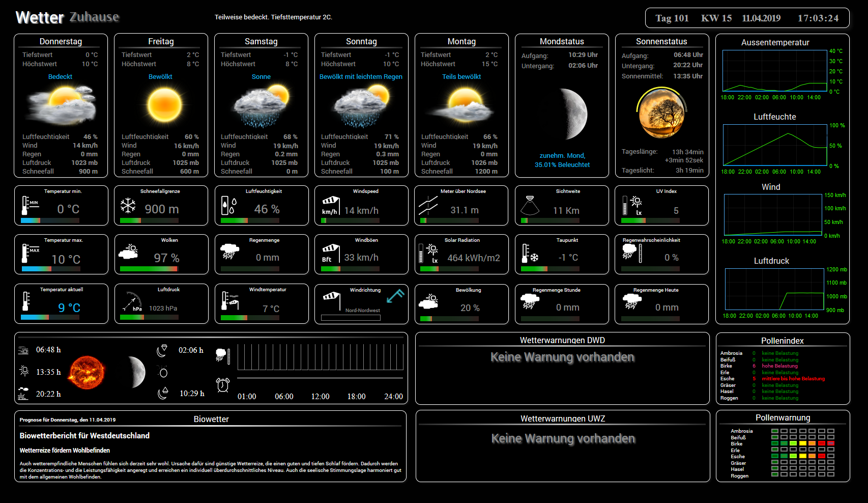Click the Luftfeuchtigkeit 46 % progress bar
This screenshot has height=503, width=868.
click(250, 220)
